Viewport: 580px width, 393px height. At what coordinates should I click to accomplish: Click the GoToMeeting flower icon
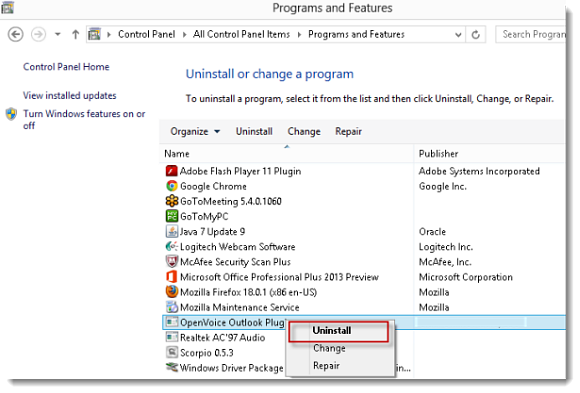pos(172,201)
